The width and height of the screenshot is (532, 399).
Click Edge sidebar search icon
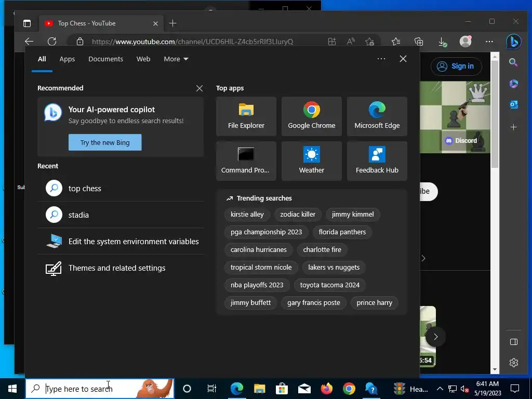514,62
